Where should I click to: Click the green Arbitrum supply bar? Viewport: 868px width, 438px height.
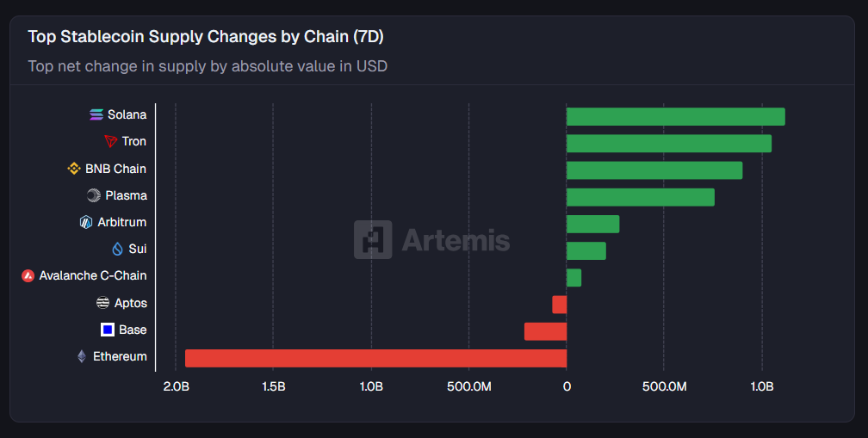coord(592,224)
